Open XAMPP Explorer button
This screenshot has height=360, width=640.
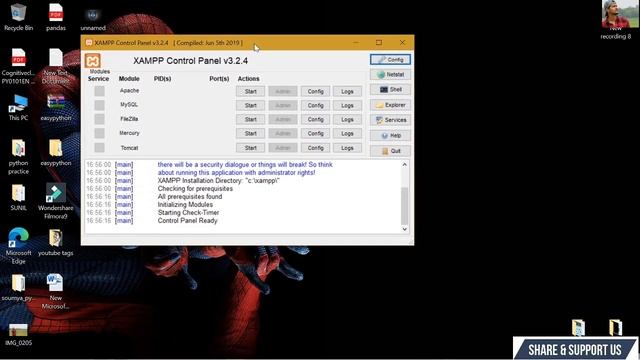click(x=391, y=105)
